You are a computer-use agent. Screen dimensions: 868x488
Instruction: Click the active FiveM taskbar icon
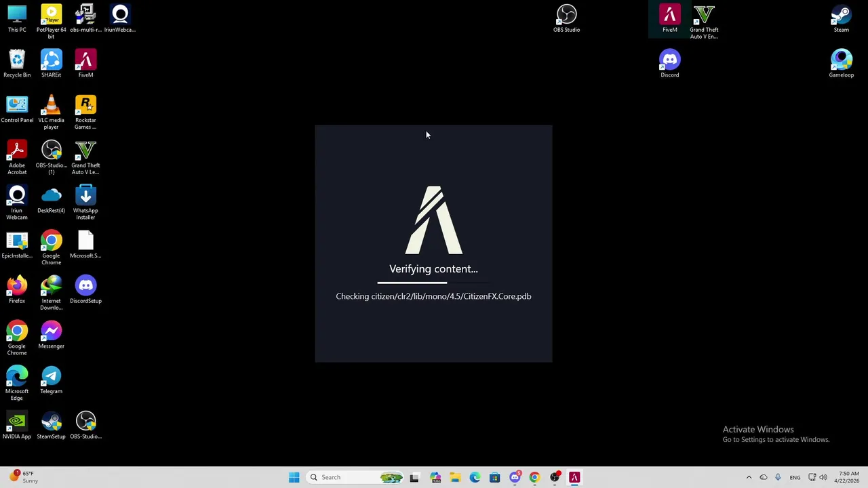tap(574, 477)
